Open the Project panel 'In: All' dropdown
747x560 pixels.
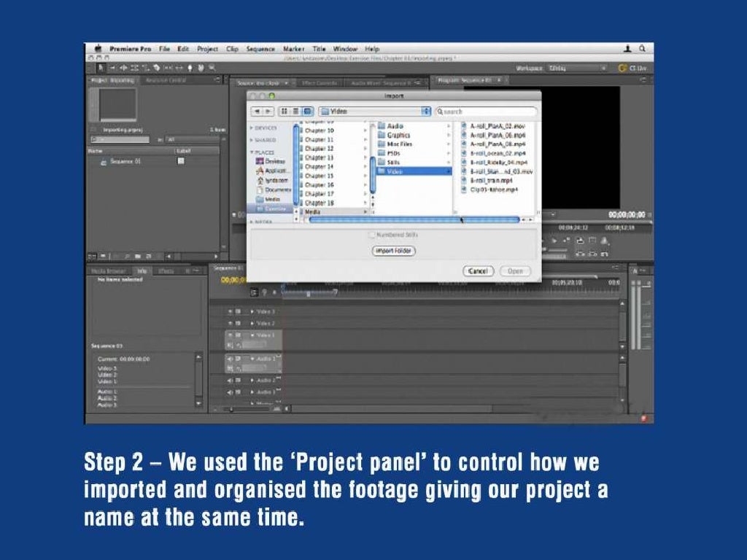(x=192, y=139)
